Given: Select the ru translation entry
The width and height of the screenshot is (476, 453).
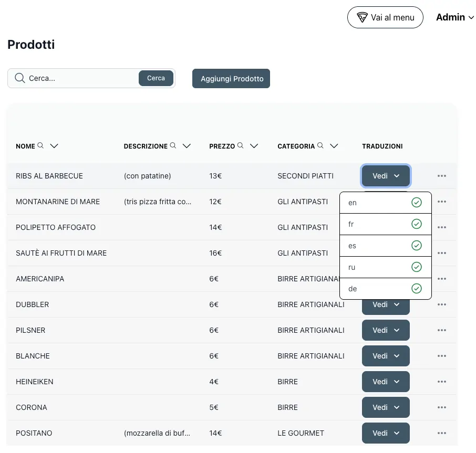Looking at the screenshot, I should tap(386, 267).
